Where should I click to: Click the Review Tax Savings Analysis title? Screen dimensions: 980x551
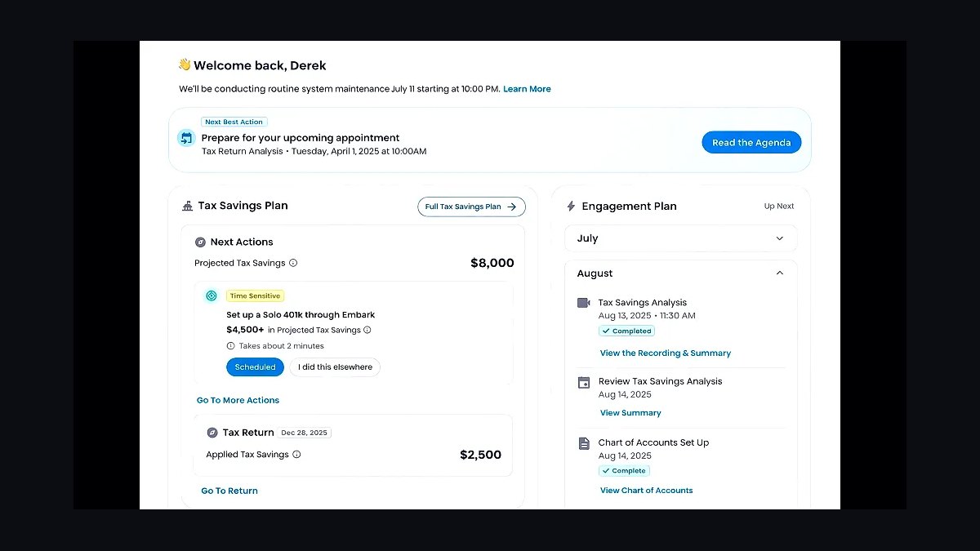(660, 381)
